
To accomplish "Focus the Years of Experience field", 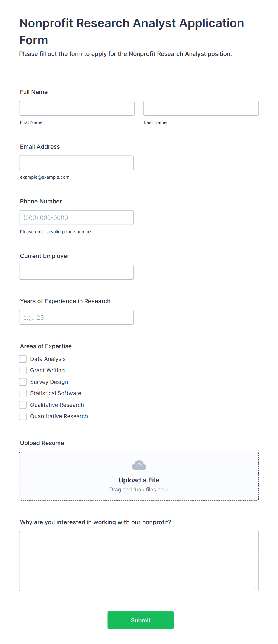I will click(77, 317).
